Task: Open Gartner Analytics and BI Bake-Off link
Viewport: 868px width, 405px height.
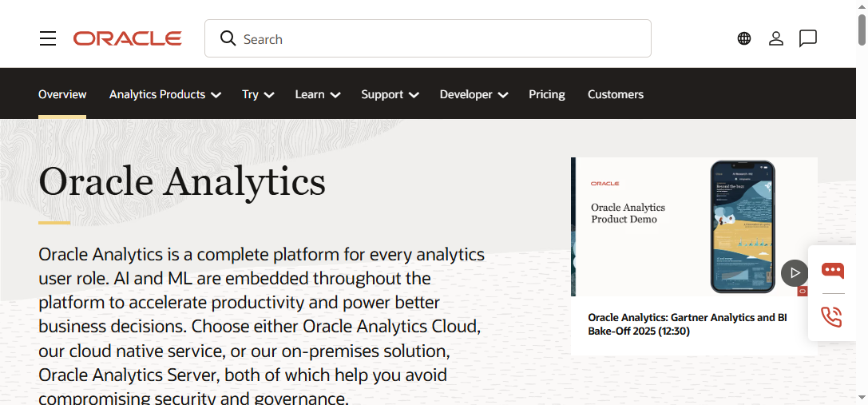Action: point(687,324)
